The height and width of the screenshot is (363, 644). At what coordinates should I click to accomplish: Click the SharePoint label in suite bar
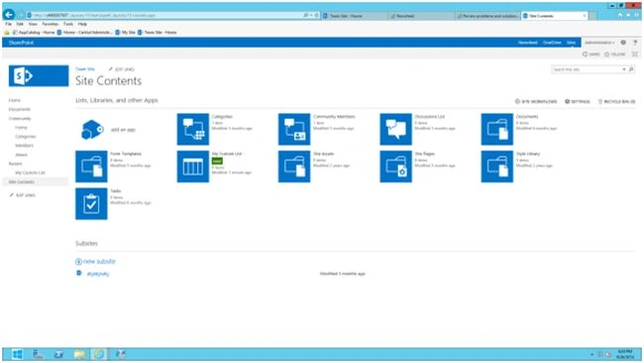tap(21, 43)
